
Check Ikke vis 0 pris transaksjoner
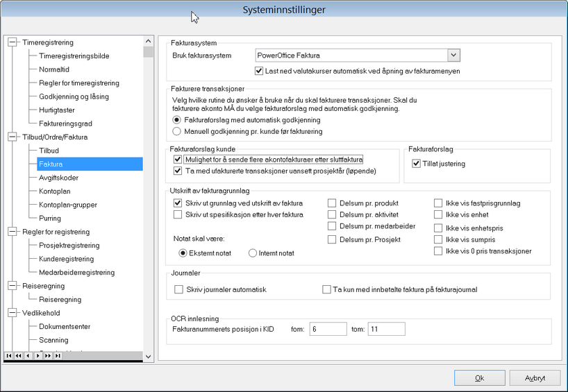(438, 251)
